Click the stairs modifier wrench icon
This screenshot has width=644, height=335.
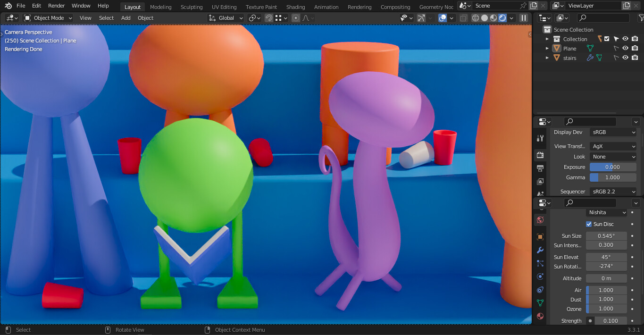pyautogui.click(x=590, y=58)
